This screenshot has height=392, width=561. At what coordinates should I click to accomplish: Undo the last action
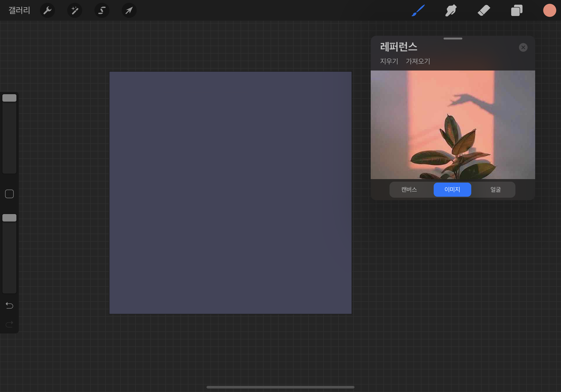[9, 305]
